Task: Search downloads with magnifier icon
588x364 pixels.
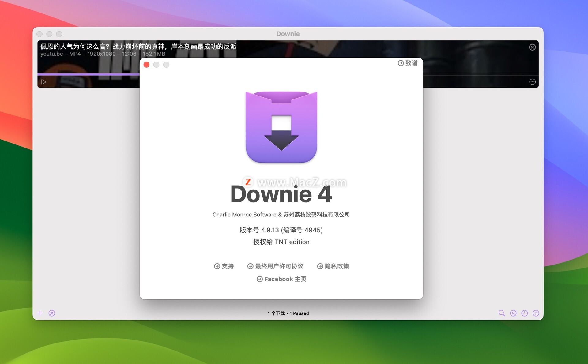Action: coord(502,313)
